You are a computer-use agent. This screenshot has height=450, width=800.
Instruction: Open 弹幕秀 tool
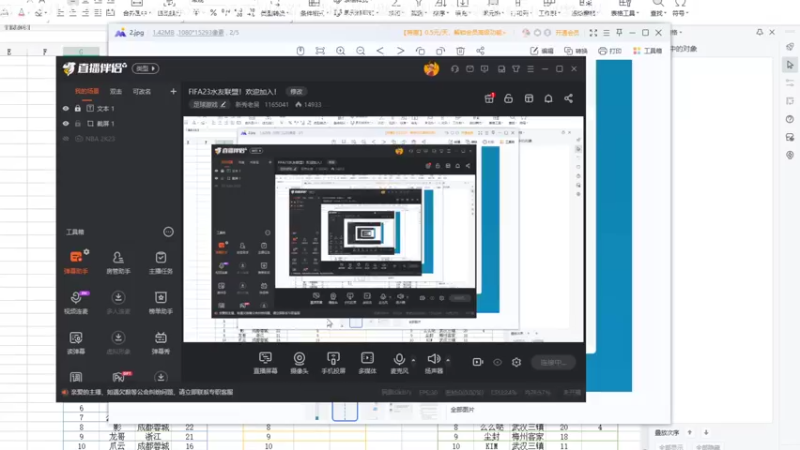(x=161, y=342)
